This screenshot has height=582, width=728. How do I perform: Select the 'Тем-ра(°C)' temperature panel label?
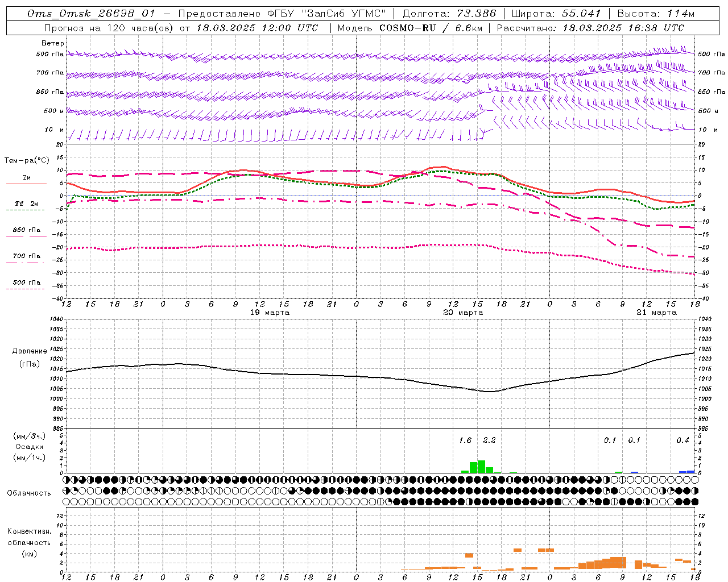pos(27,161)
